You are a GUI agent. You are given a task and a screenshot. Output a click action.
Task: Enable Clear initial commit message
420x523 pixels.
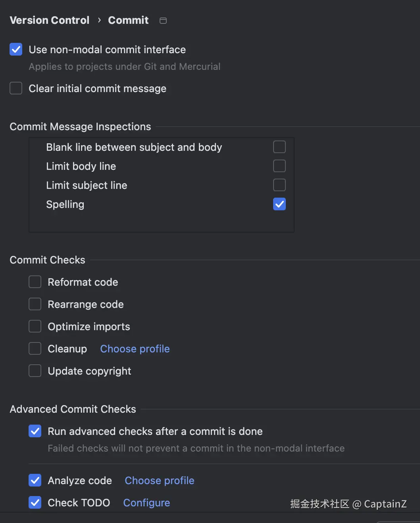pyautogui.click(x=16, y=88)
